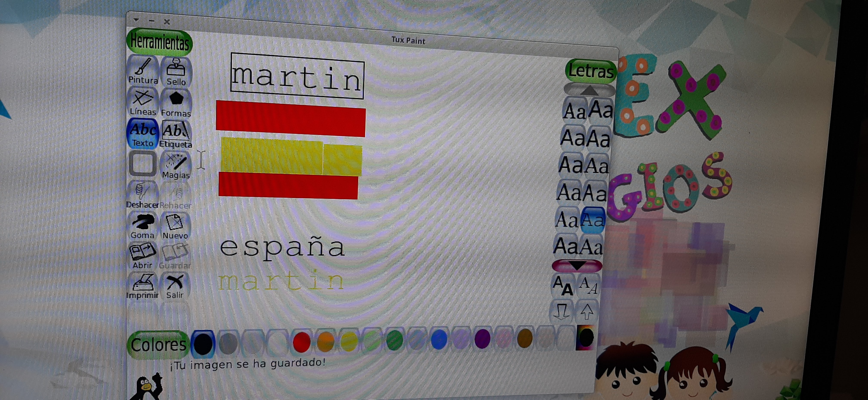Click Nuevo to start new drawing
Image resolution: width=868 pixels, height=400 pixels.
175,226
